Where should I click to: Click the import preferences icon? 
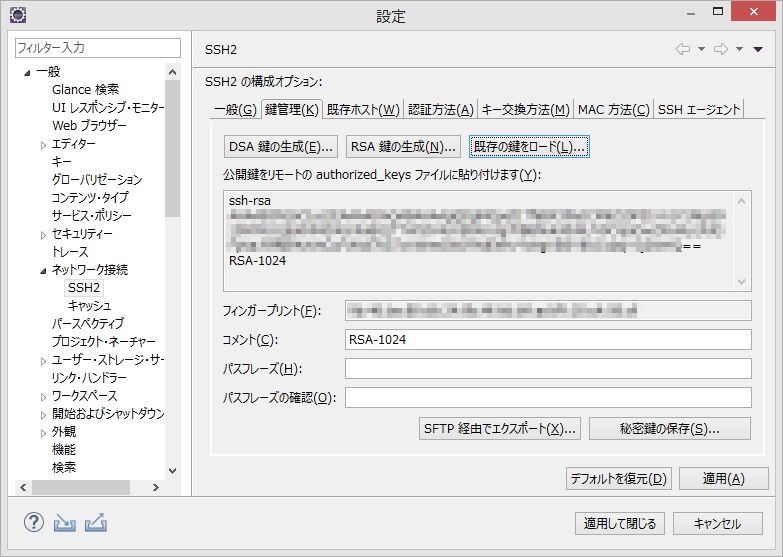coord(64,523)
